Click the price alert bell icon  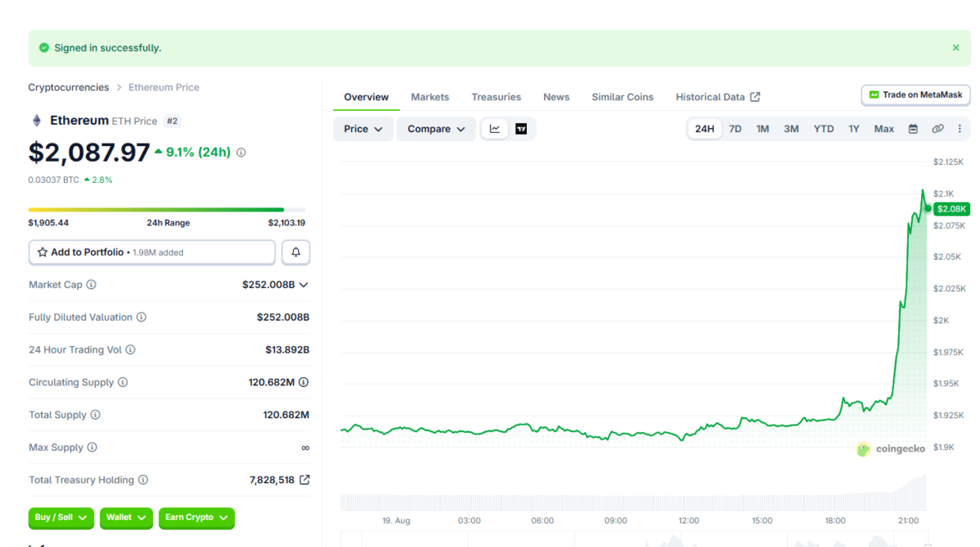pos(296,252)
